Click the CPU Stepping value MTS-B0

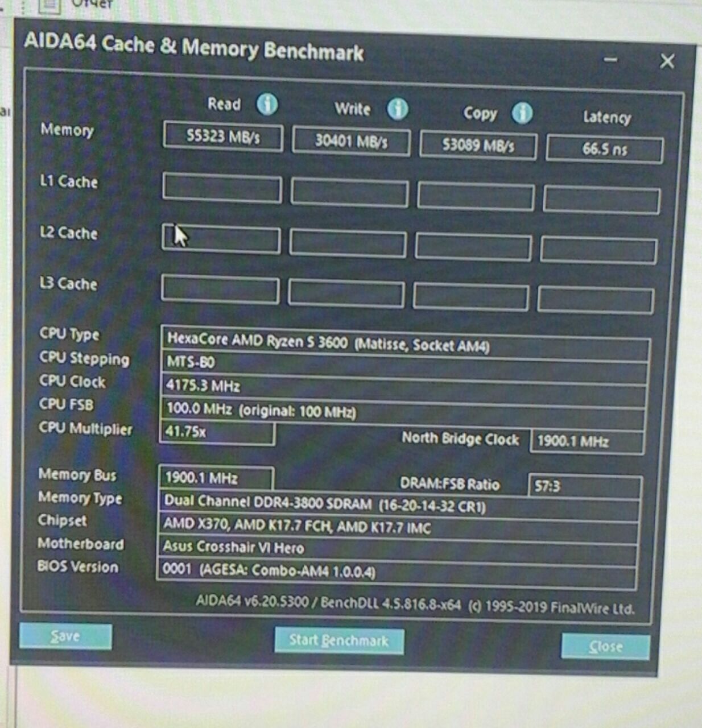point(404,367)
